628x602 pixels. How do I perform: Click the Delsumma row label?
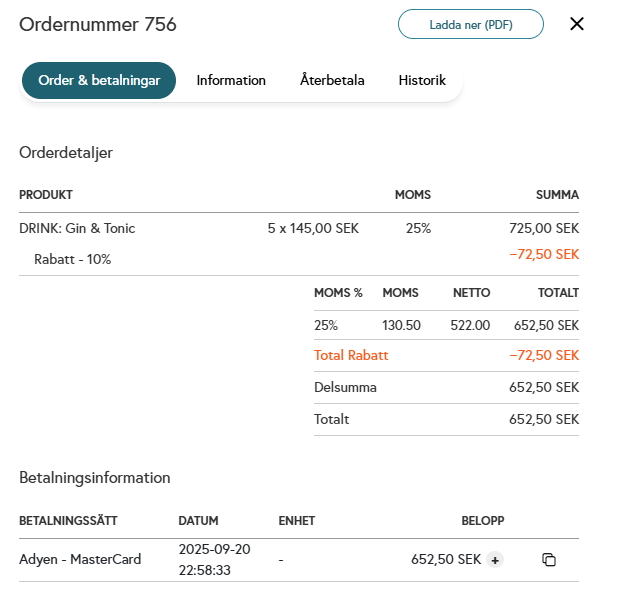pyautogui.click(x=345, y=387)
